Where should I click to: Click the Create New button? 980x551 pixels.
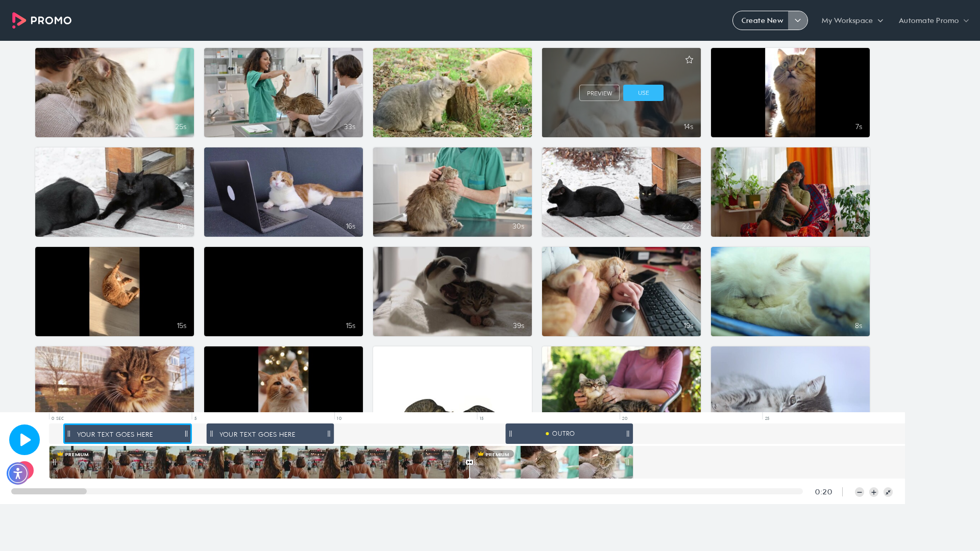coord(762,20)
